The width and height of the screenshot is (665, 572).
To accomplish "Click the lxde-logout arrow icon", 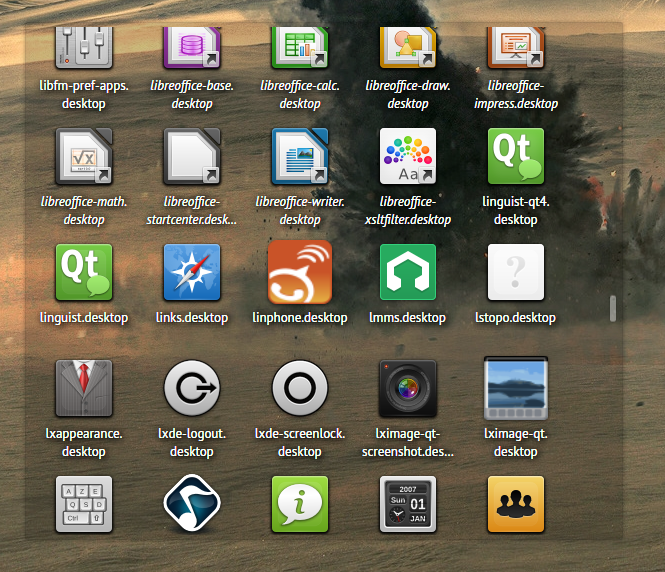I will point(192,388).
